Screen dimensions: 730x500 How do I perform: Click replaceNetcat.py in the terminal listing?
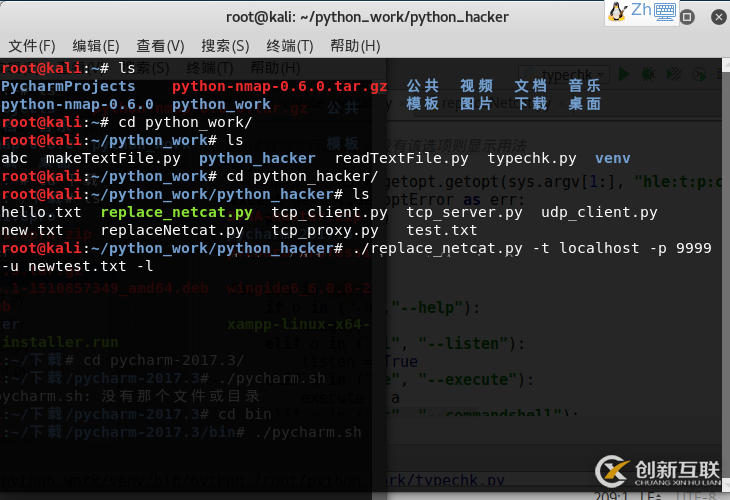172,231
